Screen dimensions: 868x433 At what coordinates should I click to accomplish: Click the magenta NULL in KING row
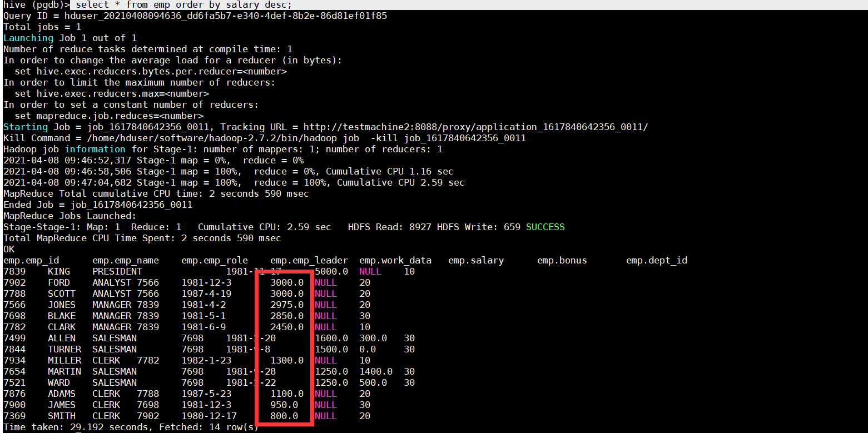(x=370, y=271)
